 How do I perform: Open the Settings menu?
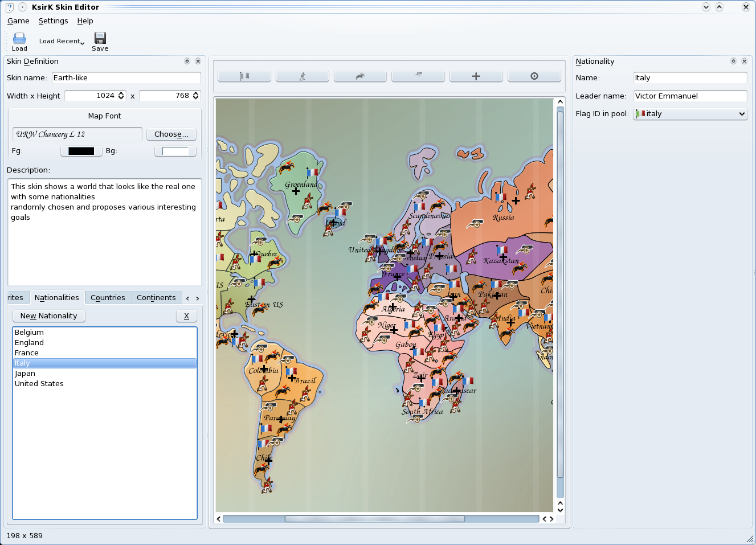pyautogui.click(x=53, y=21)
